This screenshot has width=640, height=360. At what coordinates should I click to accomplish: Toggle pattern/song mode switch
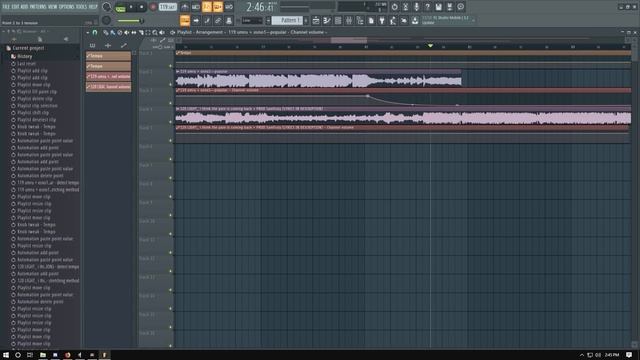click(120, 8)
